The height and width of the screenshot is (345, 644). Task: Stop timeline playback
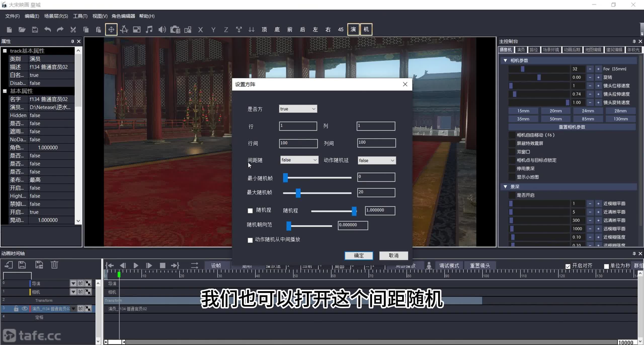163,265
